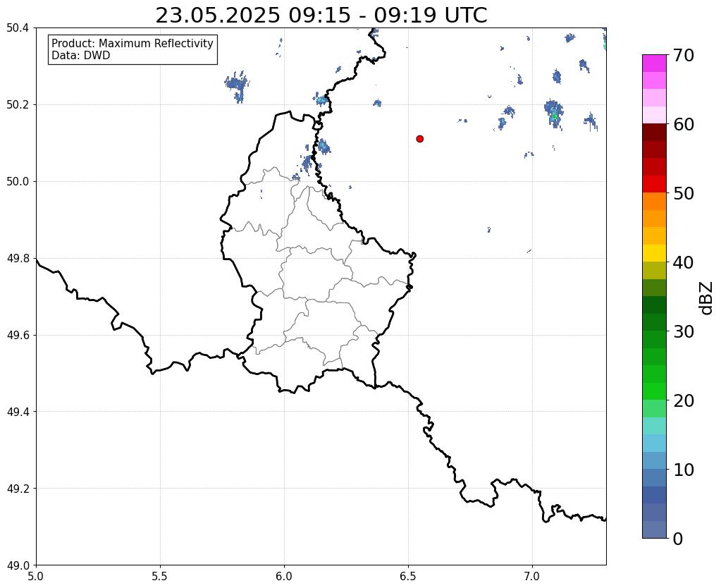The image size is (721, 588).
Task: Click the colorbar tick label '20'
Action: coord(684,400)
